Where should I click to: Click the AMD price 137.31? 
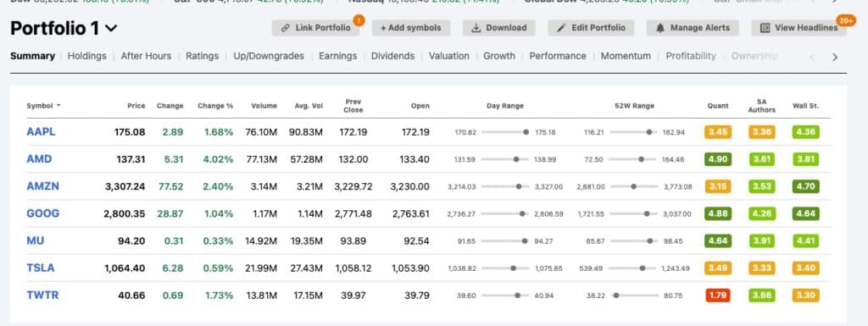click(131, 159)
